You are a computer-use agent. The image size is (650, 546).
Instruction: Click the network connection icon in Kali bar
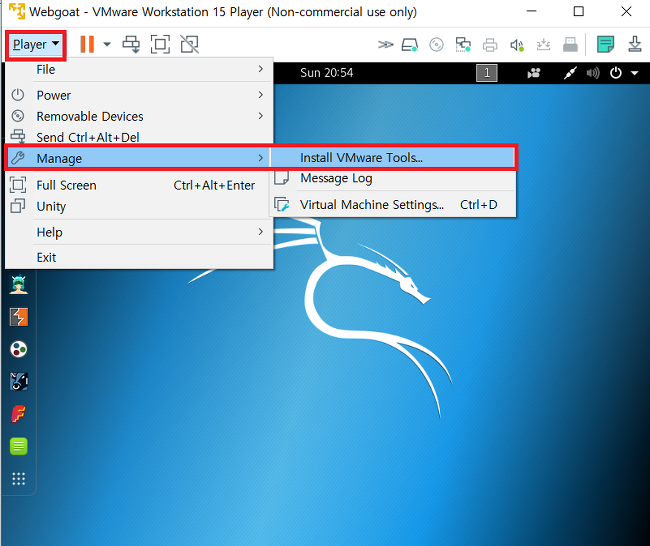570,73
